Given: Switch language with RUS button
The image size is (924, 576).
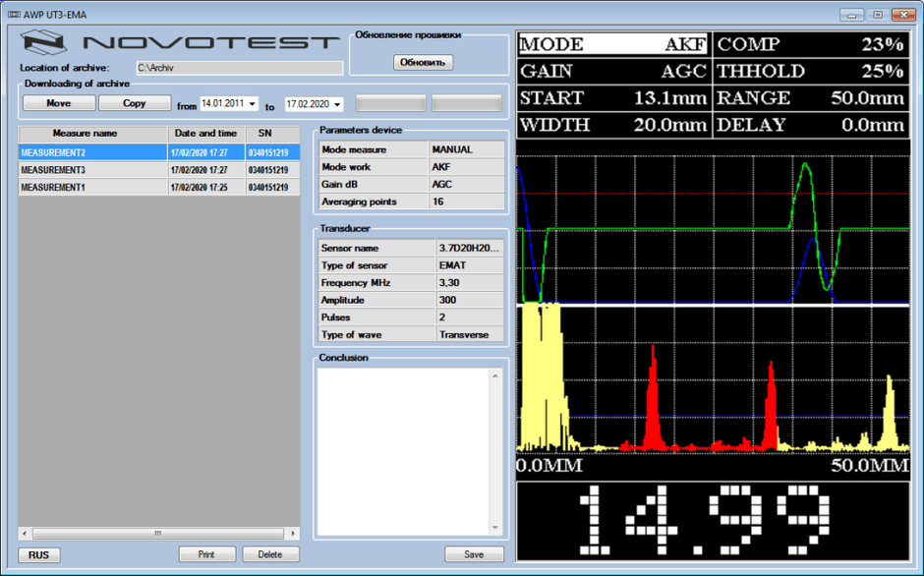Looking at the screenshot, I should (38, 554).
